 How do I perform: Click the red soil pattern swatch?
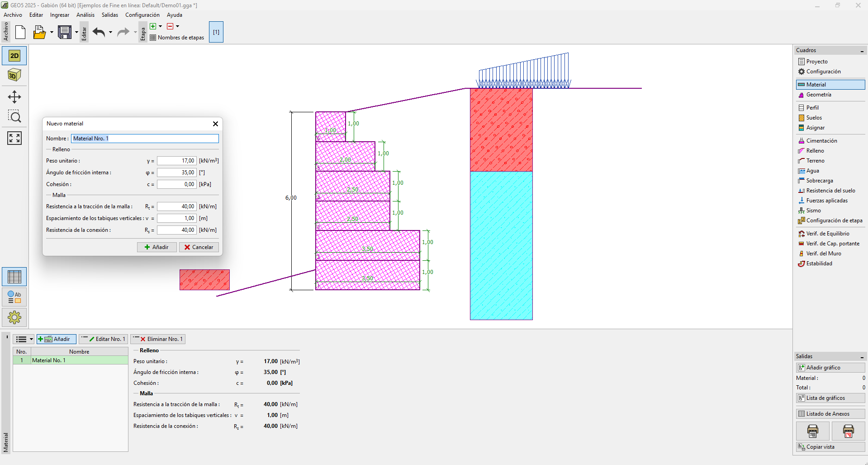(204, 280)
